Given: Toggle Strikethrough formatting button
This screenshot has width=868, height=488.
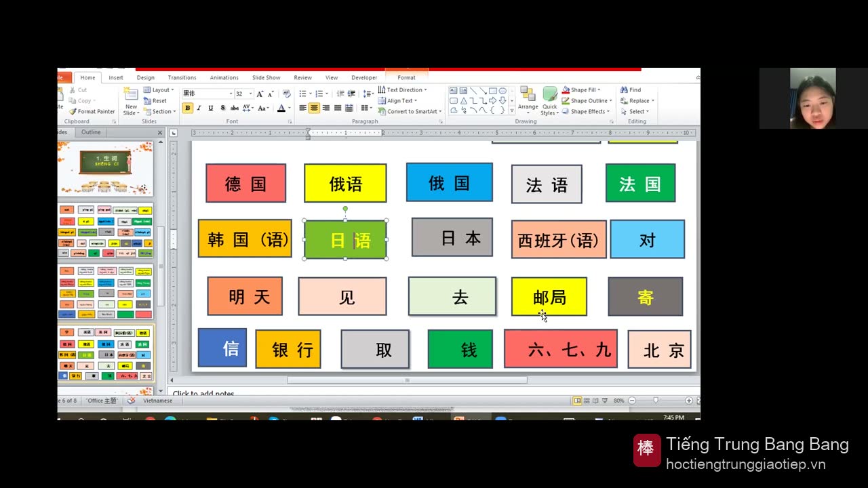Looking at the screenshot, I should 235,108.
